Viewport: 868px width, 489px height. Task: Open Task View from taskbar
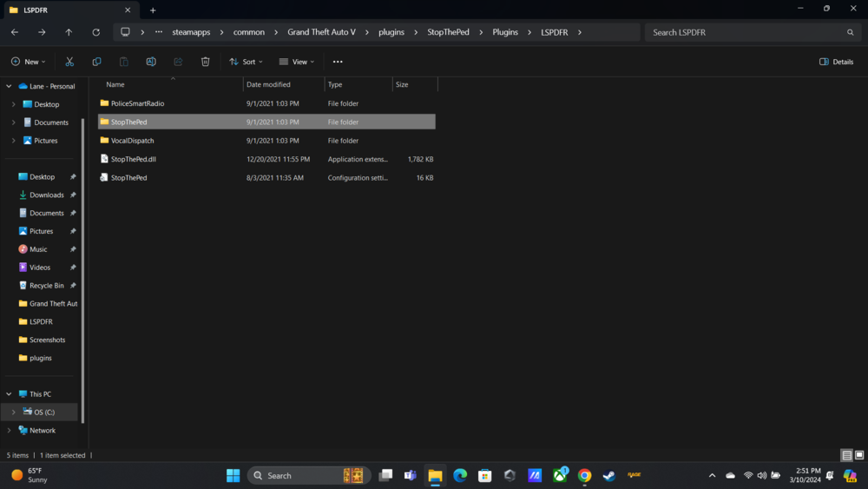pyautogui.click(x=386, y=475)
